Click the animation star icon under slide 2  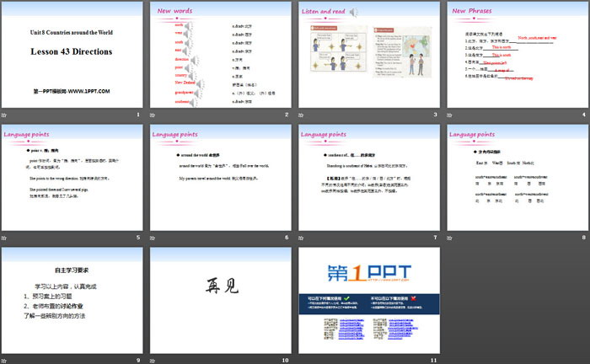(153, 115)
